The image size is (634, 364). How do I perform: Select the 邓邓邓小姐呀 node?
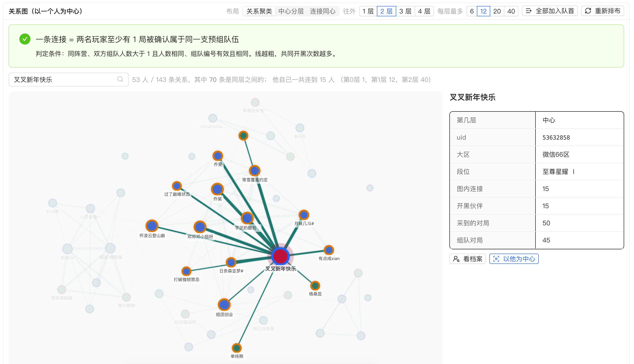200,227
